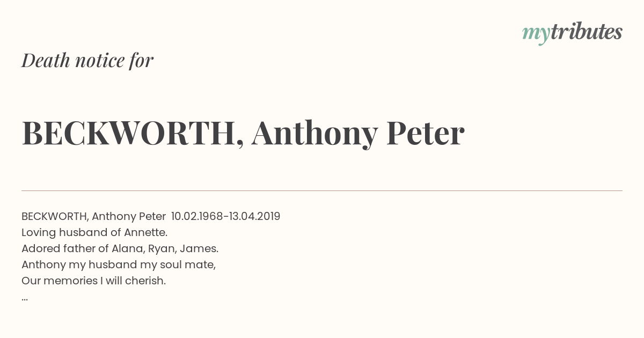The height and width of the screenshot is (338, 644).
Task: Click 'Peter' in the large title
Action: (425, 133)
